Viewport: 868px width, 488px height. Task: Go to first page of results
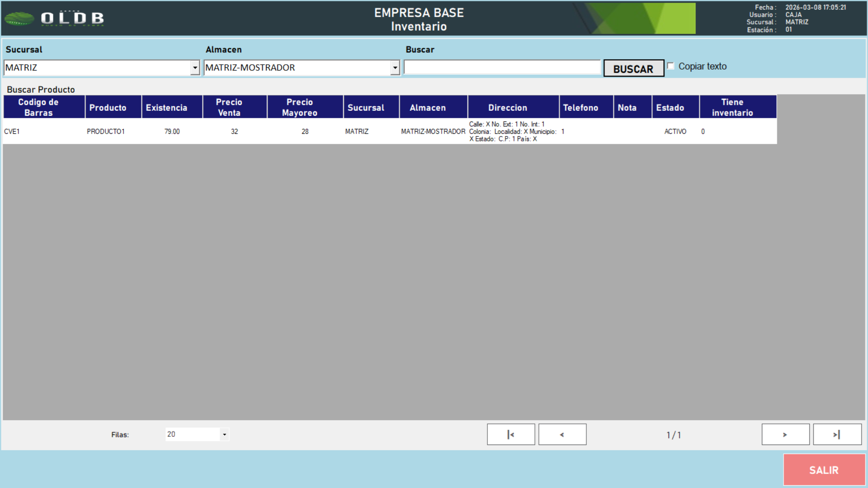point(511,434)
